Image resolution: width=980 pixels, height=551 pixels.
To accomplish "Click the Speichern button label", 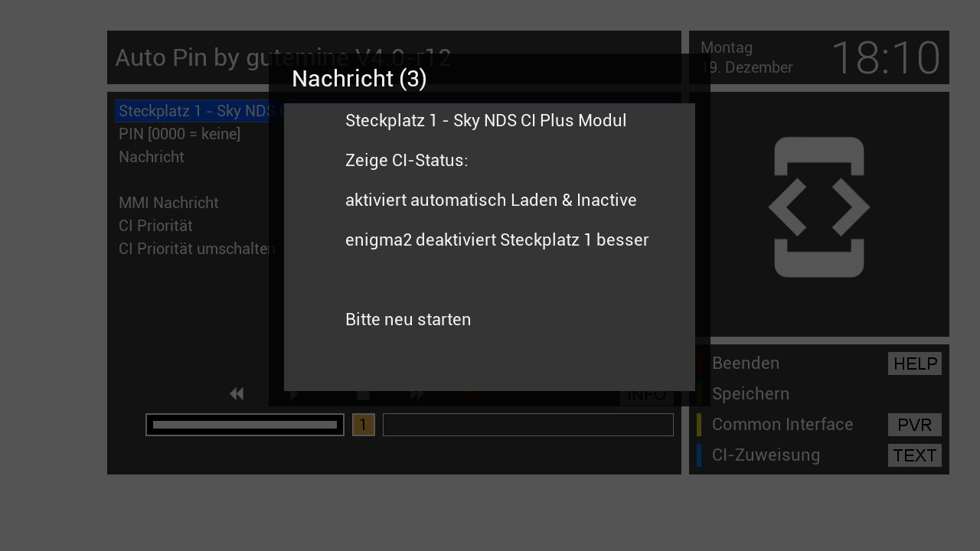I will click(x=750, y=394).
